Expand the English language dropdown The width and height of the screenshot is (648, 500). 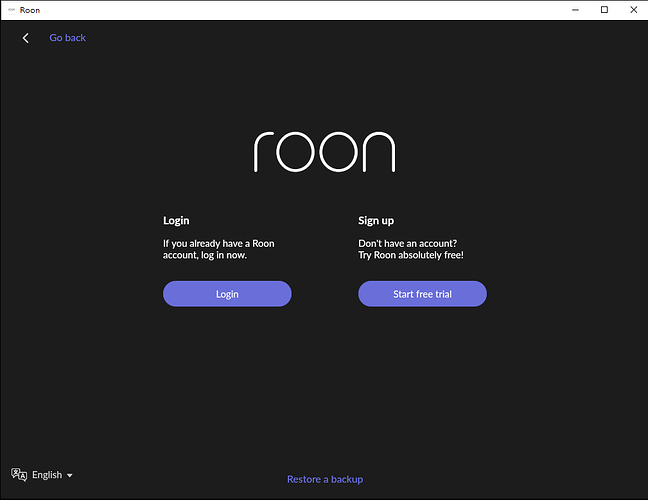coord(52,475)
